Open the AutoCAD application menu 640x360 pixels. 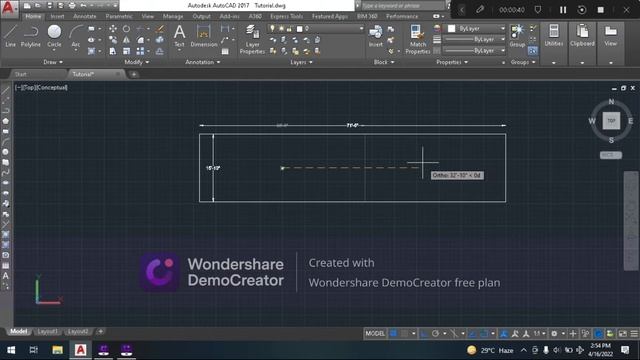[9, 8]
